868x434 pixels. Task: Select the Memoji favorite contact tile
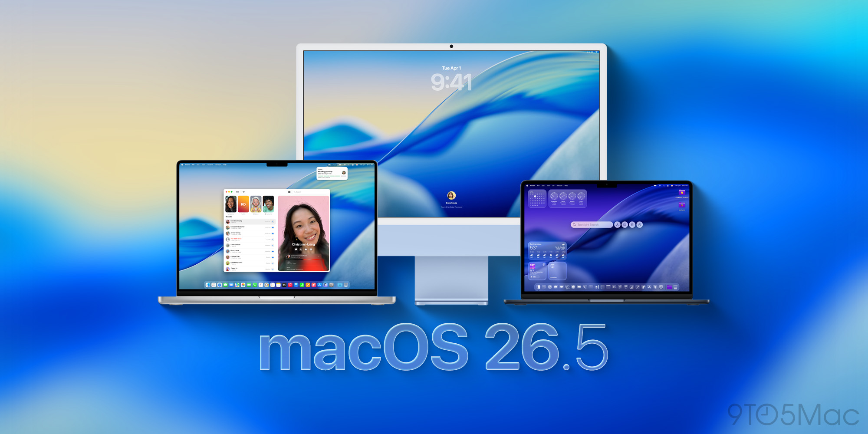(256, 204)
